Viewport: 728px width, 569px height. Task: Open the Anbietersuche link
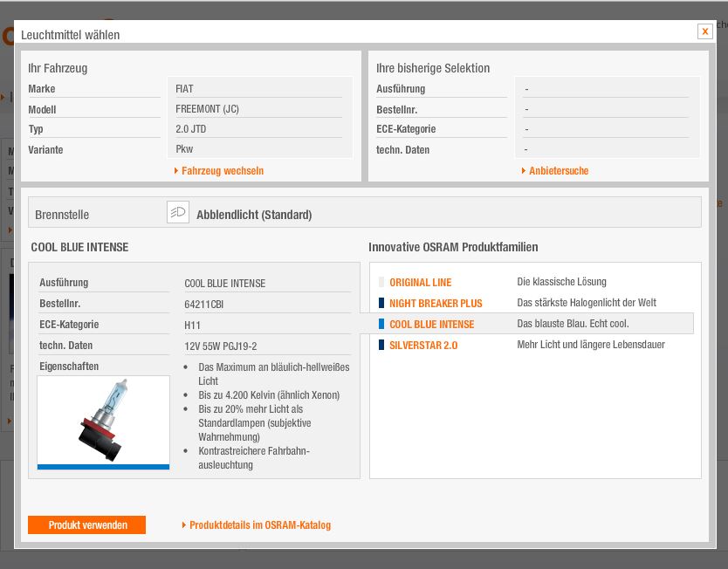tap(559, 171)
